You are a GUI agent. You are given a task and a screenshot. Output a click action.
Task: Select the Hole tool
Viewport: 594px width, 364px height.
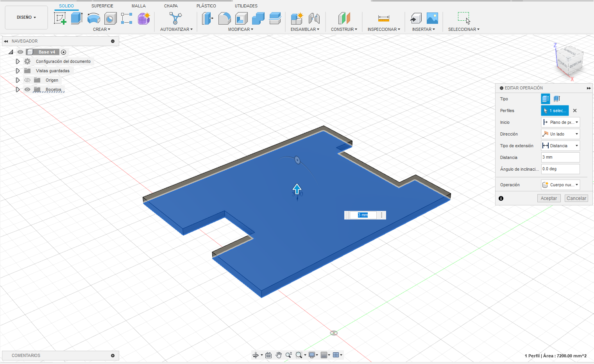point(110,18)
